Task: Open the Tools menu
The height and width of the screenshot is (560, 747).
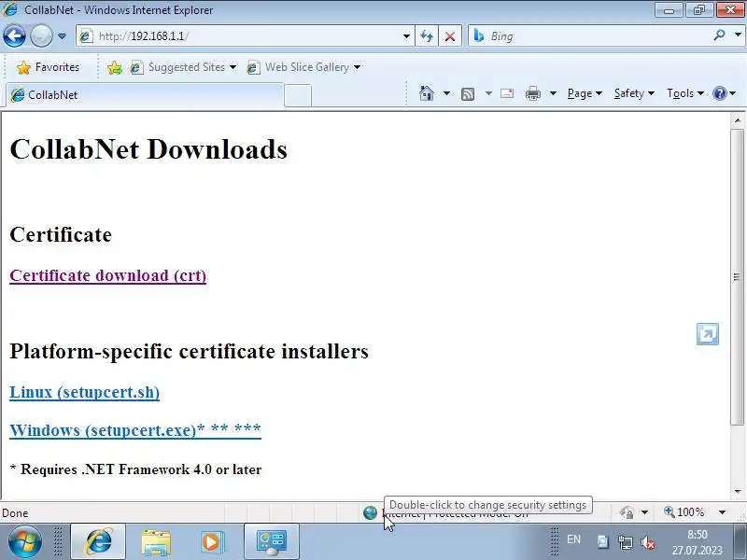Action: point(685,93)
